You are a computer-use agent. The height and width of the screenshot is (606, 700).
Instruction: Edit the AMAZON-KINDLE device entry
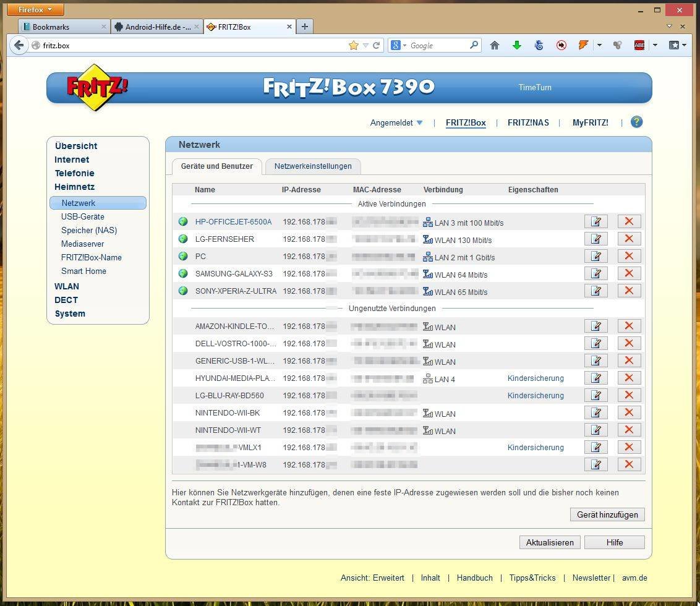596,326
